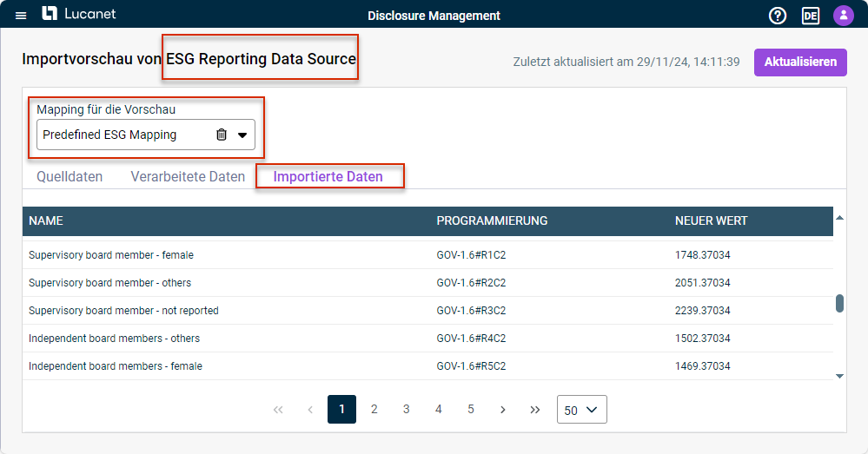Screen dimensions: 868x454
Task: Select row Supervisory board member - female
Action: (x=427, y=255)
